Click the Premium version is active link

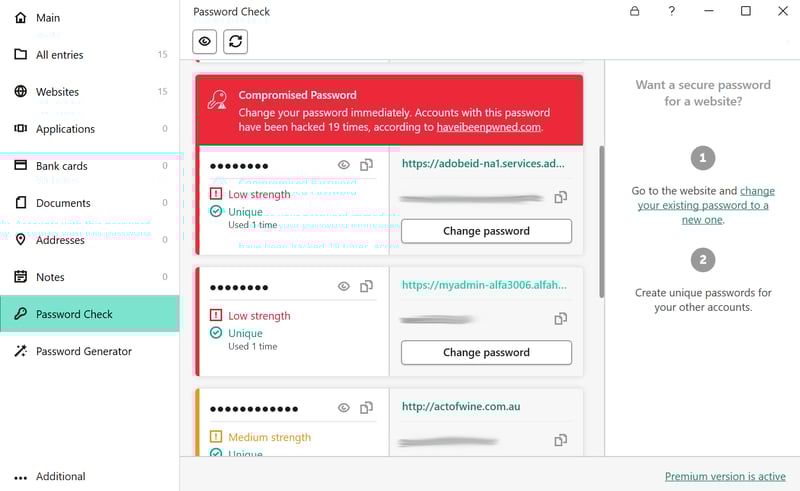click(x=725, y=476)
